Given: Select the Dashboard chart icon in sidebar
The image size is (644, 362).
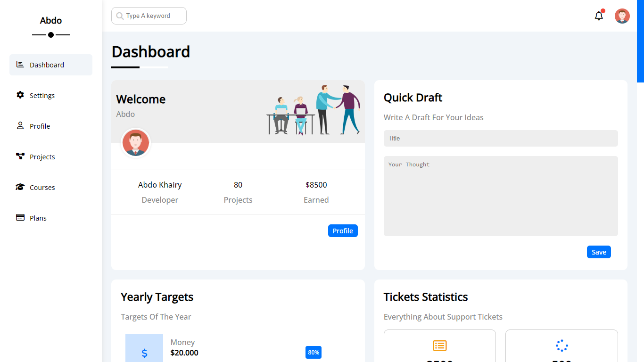Looking at the screenshot, I should (x=19, y=64).
